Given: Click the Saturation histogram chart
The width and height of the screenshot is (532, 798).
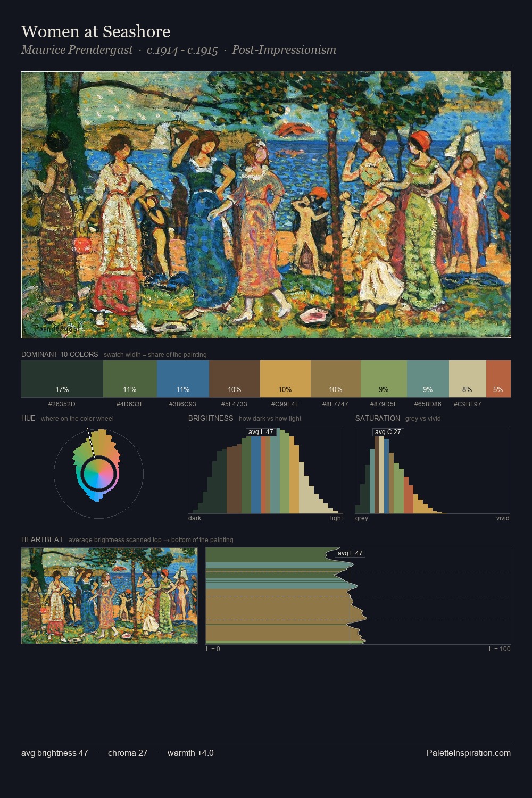Looking at the screenshot, I should point(433,470).
